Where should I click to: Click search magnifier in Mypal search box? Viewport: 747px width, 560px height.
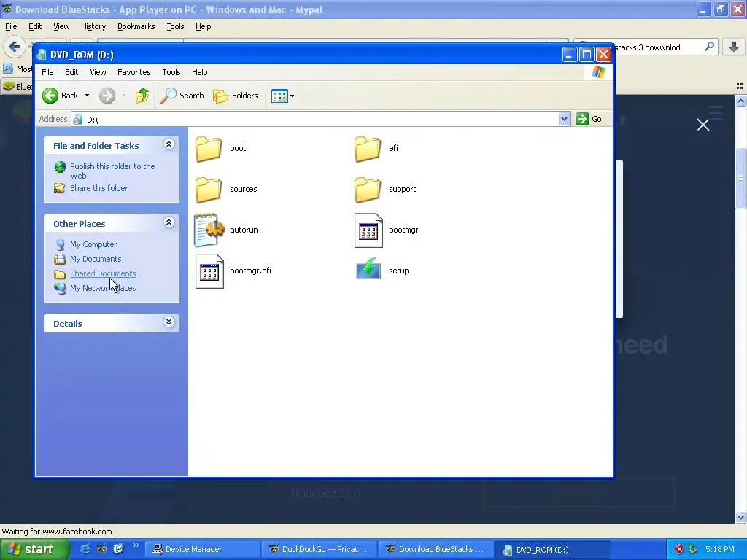(709, 47)
